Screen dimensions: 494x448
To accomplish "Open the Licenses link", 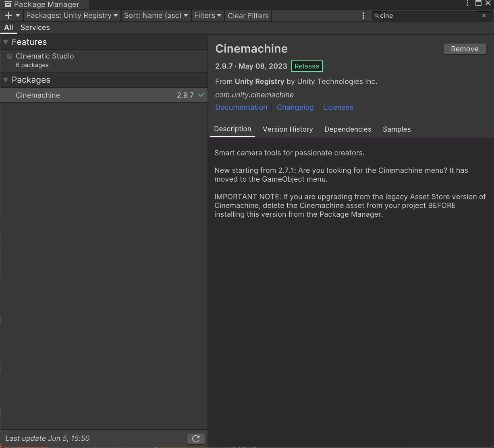I will coord(338,107).
